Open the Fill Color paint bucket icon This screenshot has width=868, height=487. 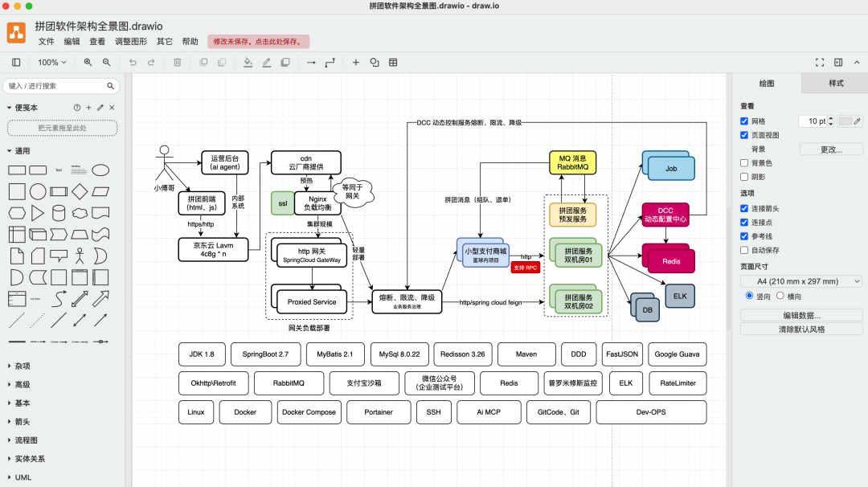click(x=248, y=62)
